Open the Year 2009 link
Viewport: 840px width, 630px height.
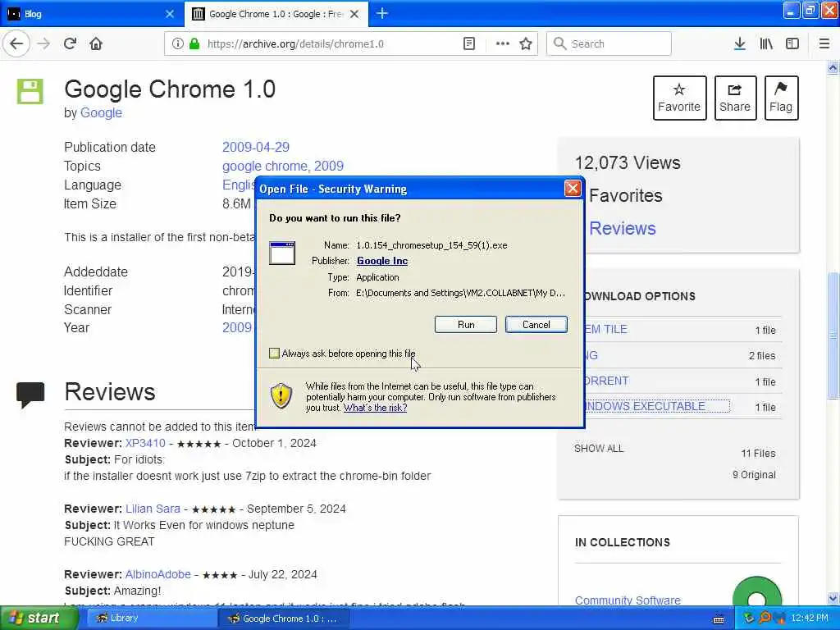pyautogui.click(x=236, y=328)
